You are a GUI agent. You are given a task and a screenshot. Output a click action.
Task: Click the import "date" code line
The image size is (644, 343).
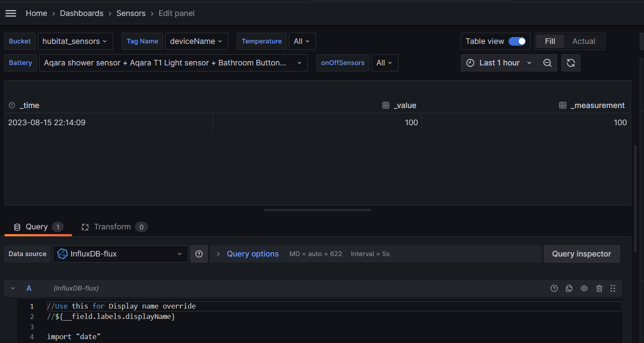click(74, 337)
